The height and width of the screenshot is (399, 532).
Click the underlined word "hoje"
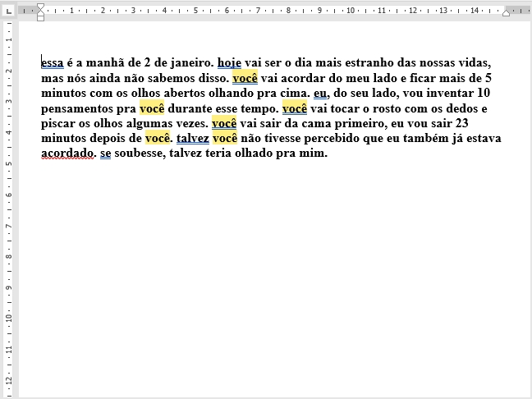point(229,62)
